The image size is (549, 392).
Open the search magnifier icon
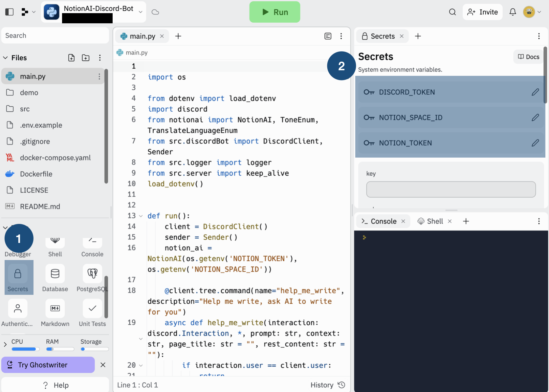(x=452, y=12)
